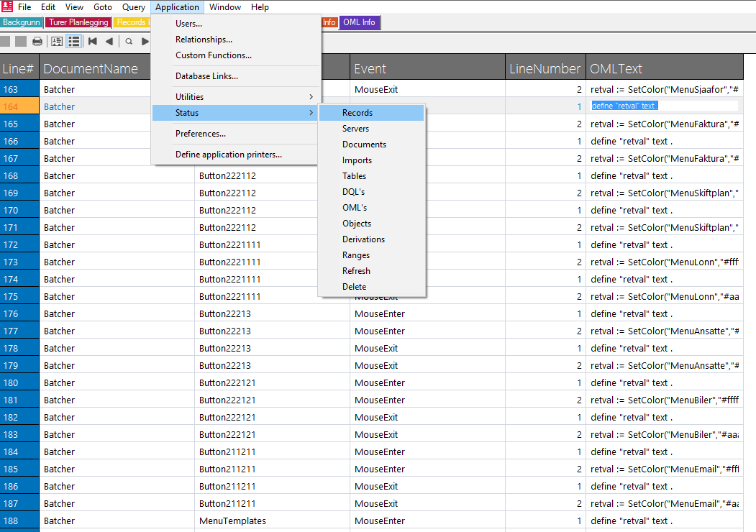
Task: Select the Backgrunn tab
Action: (x=21, y=22)
